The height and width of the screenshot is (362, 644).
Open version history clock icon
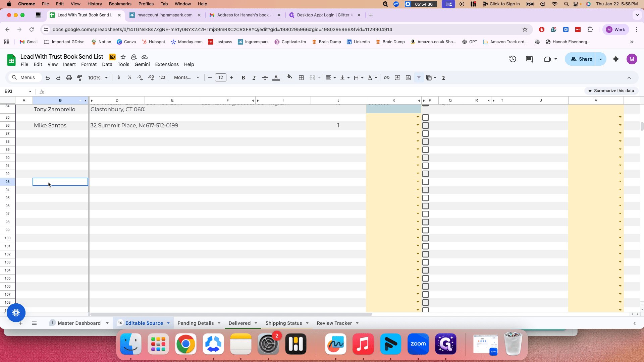tap(513, 59)
